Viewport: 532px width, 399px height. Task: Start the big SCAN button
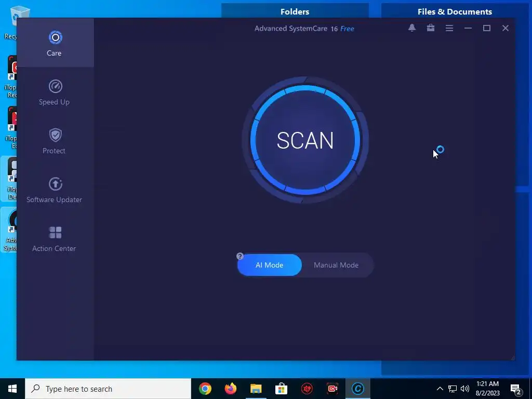click(x=305, y=140)
